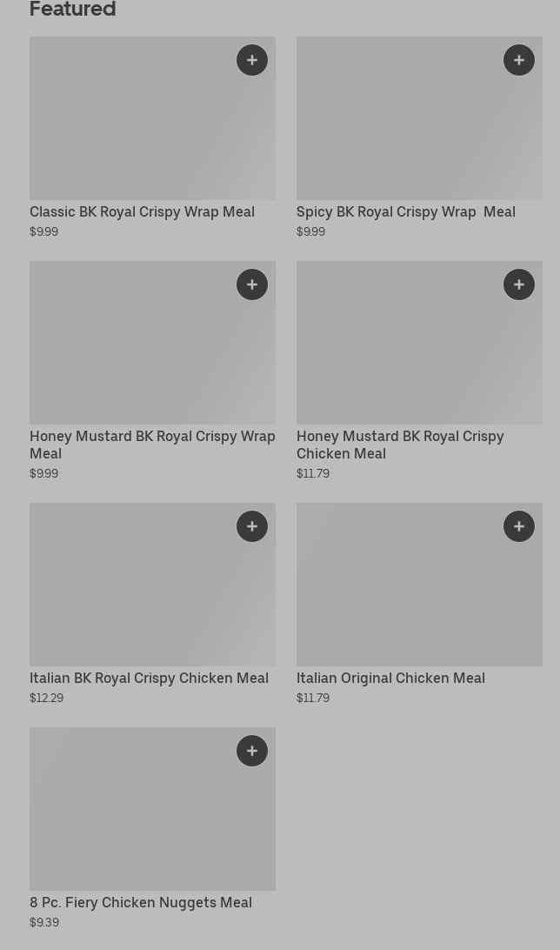
Task: Add Spicy BK Royal Crispy Wrap Meal with plus
Action: point(519,60)
